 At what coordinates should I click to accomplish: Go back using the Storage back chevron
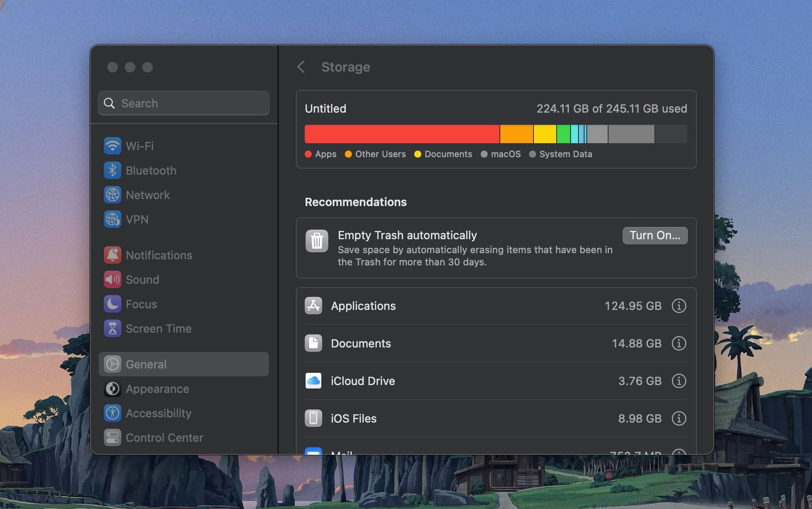[301, 67]
